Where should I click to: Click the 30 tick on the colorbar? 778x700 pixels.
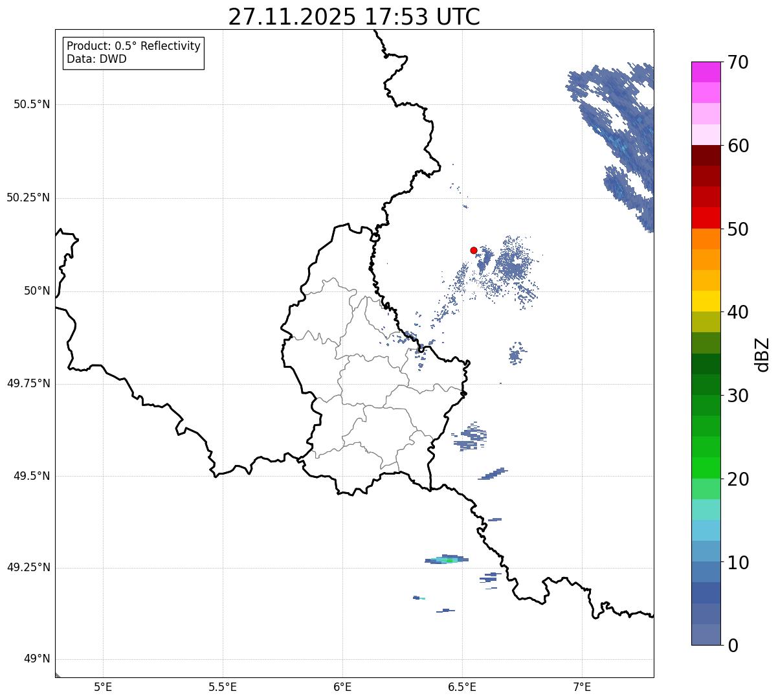click(x=739, y=396)
